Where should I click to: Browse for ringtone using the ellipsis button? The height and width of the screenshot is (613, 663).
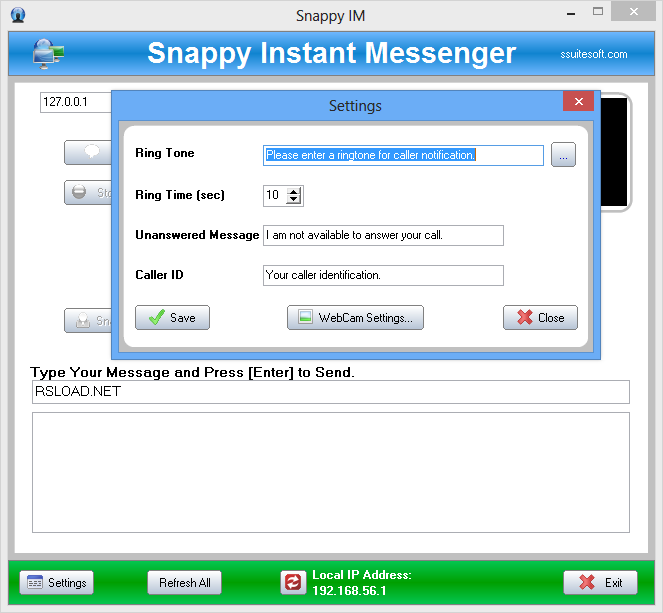click(x=563, y=155)
